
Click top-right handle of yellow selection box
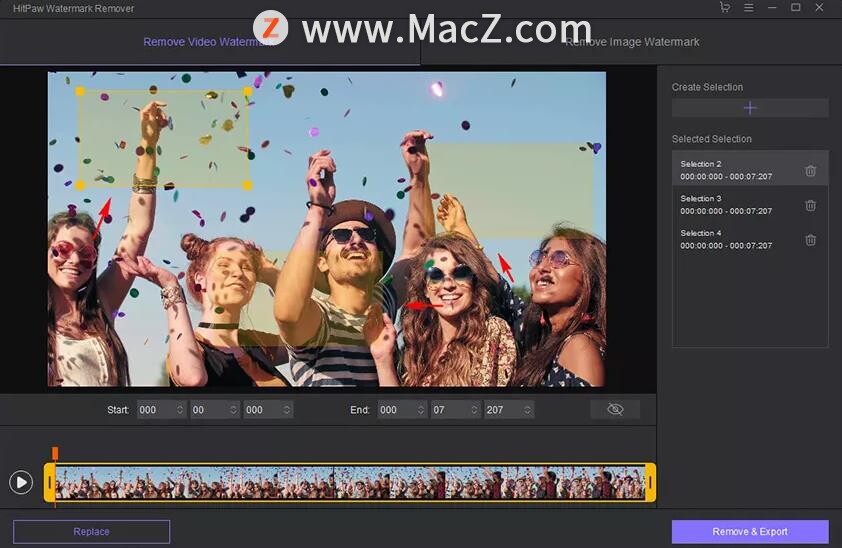[248, 92]
